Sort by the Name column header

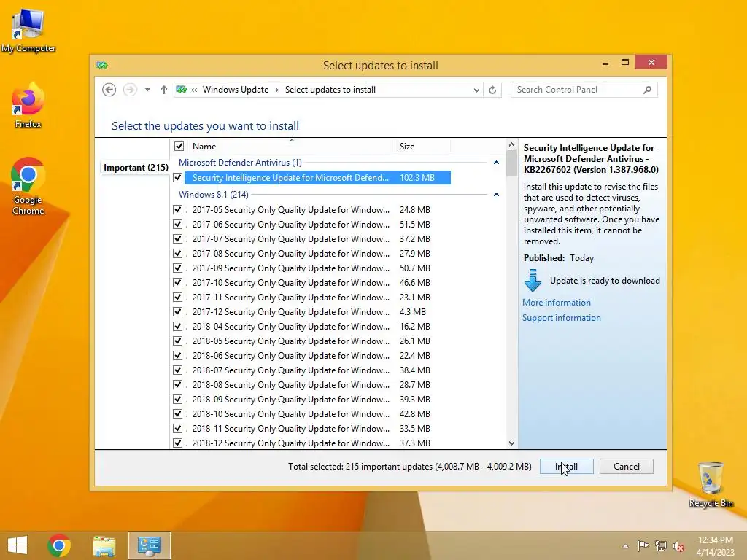click(x=291, y=146)
